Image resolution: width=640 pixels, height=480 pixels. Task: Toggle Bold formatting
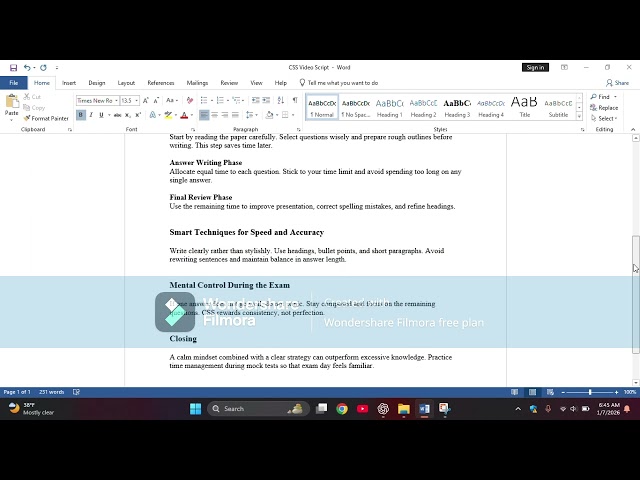[x=80, y=115]
